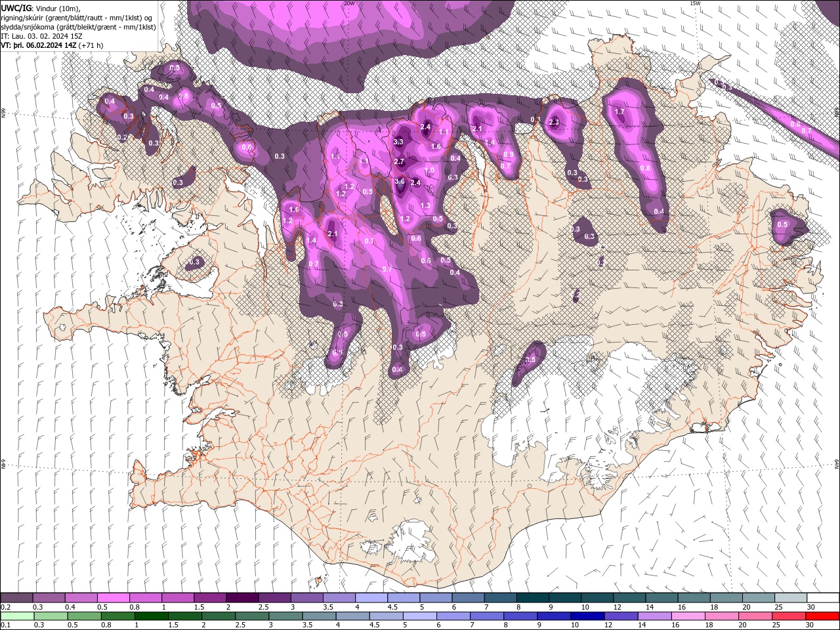Click the 'rigning/skúrir (grænt/blátt/rautt' header line
This screenshot has width=840, height=630.
77,17
